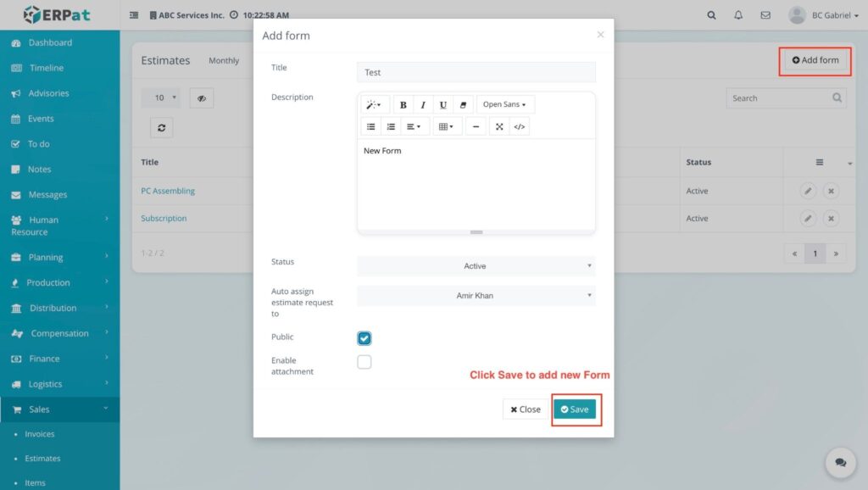Open the Subscription form link
This screenshot has width=868, height=490.
[164, 219]
